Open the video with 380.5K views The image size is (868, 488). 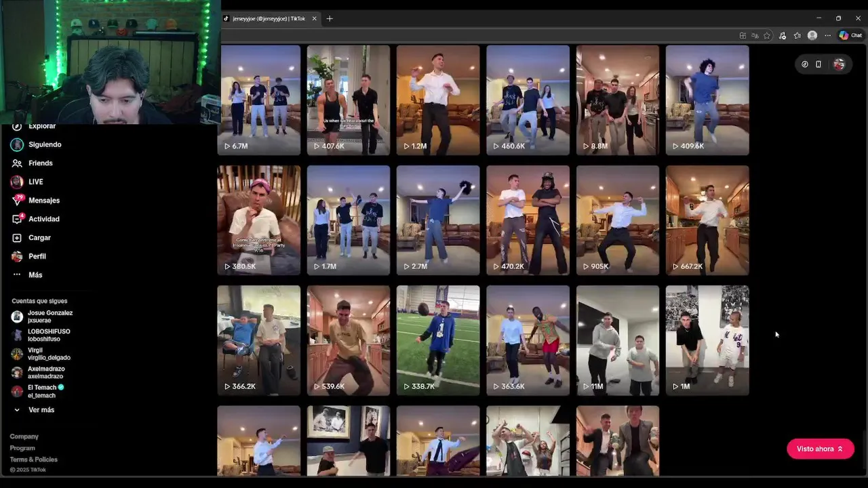coord(258,220)
